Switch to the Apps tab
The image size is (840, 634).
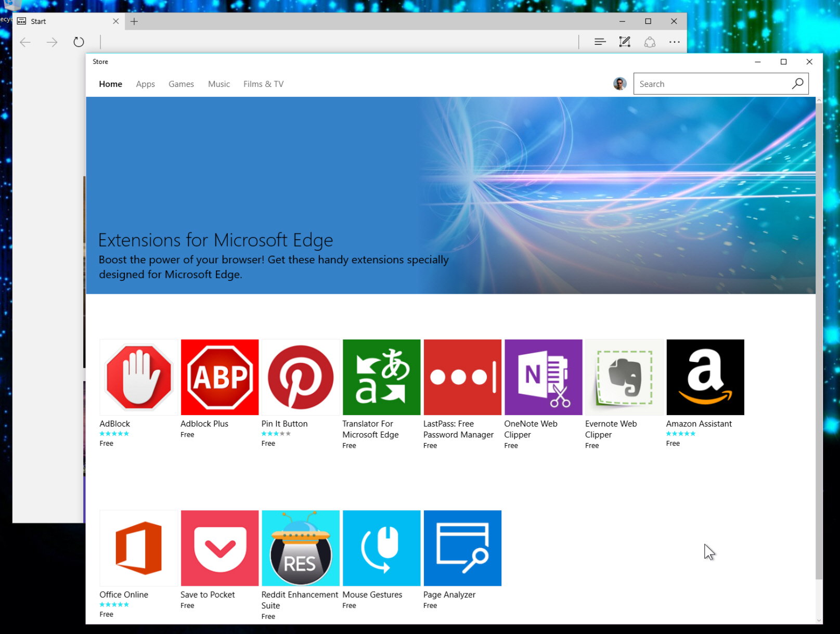click(146, 84)
